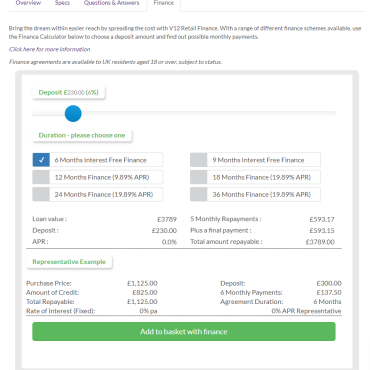Click Add to basket with finance
This screenshot has height=370, width=370.
click(184, 331)
